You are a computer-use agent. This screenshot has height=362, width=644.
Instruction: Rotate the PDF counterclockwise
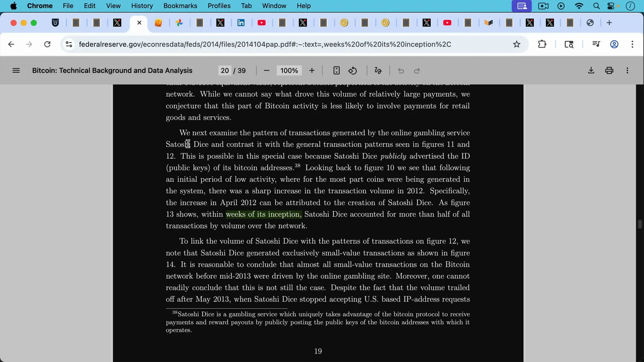tap(353, 70)
